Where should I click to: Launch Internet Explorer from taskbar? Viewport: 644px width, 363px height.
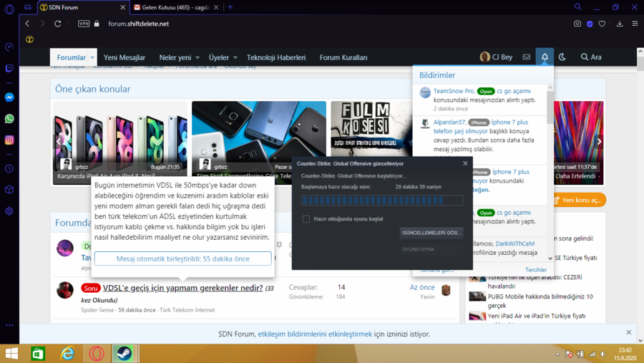[x=67, y=354]
